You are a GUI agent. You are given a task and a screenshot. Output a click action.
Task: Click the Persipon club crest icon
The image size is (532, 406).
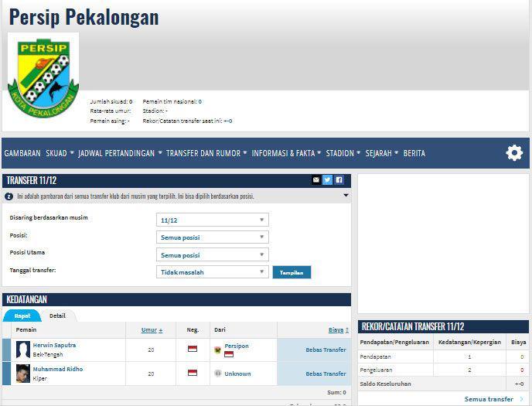point(217,350)
